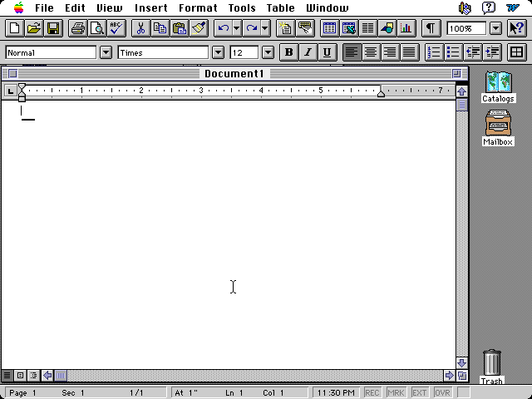The width and height of the screenshot is (532, 399).
Task: Click the Help pointer question-mark icon
Action: pyautogui.click(x=517, y=28)
